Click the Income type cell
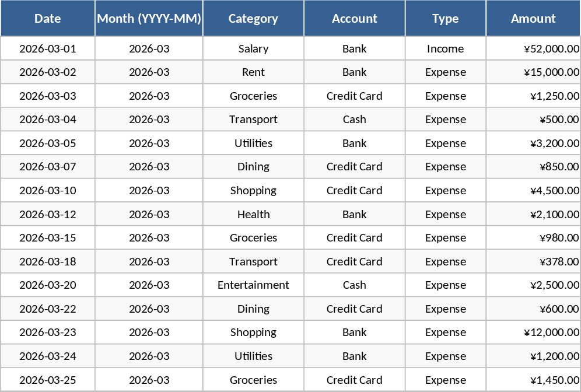 coord(446,49)
